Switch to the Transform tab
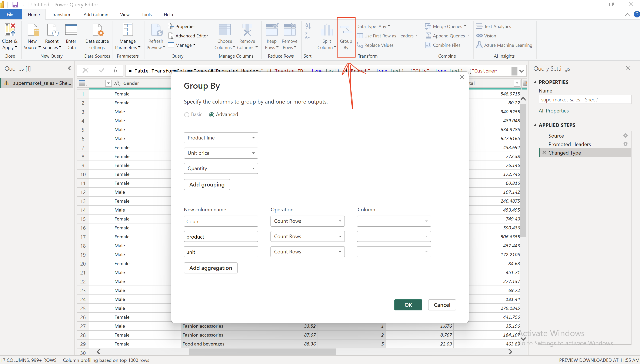The width and height of the screenshot is (640, 364). click(61, 14)
